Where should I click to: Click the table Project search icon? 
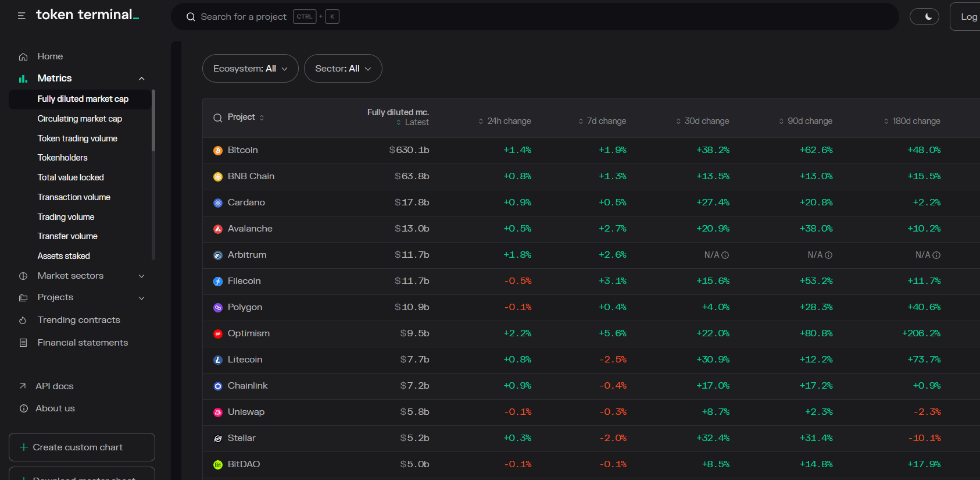coord(218,118)
